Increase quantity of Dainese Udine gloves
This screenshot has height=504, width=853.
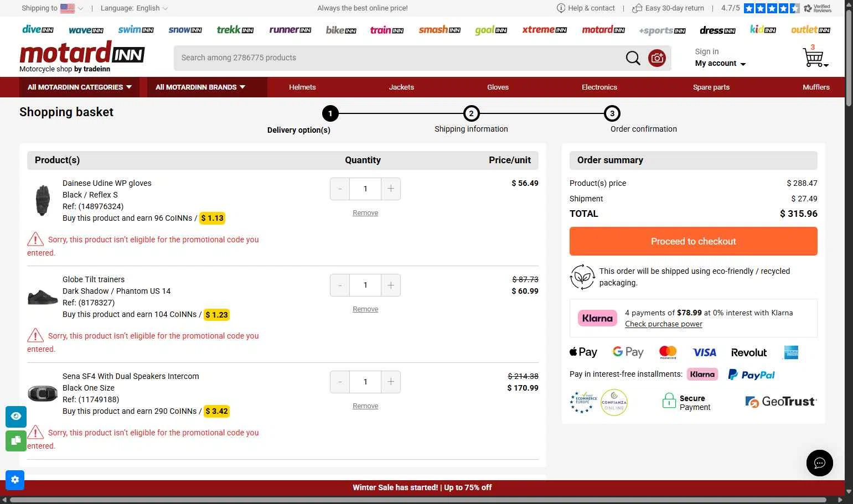point(391,189)
